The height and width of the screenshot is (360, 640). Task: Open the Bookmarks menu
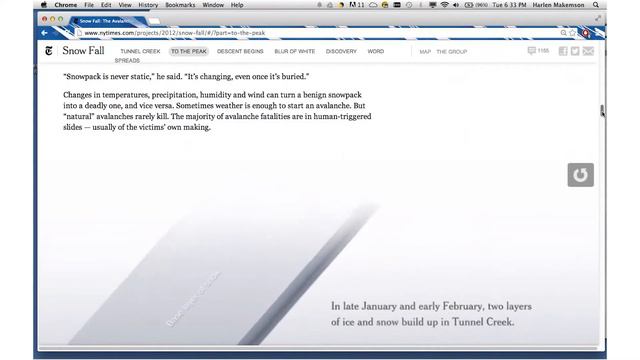point(180,5)
